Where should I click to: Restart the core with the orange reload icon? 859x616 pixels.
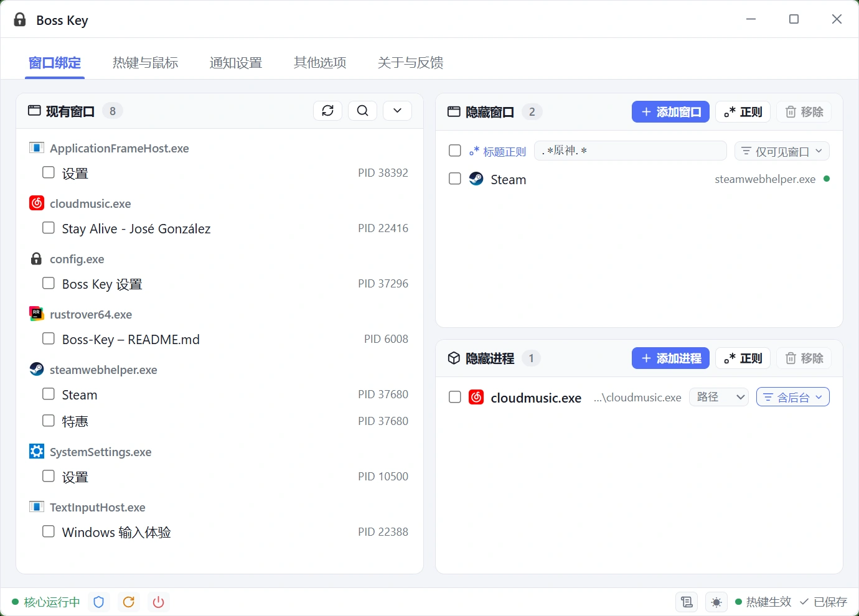pos(129,602)
